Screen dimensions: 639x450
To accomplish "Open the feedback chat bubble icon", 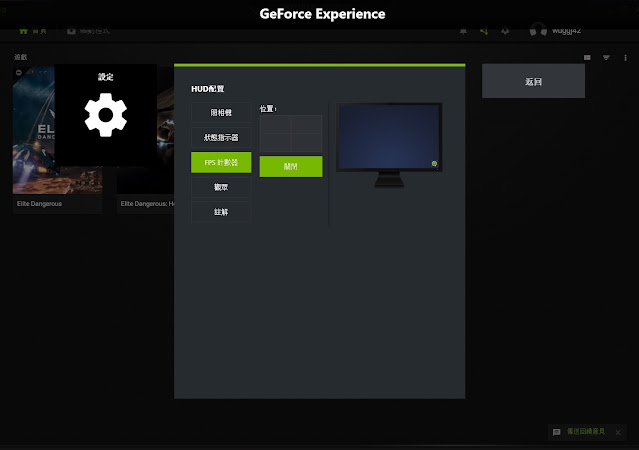I will click(557, 432).
